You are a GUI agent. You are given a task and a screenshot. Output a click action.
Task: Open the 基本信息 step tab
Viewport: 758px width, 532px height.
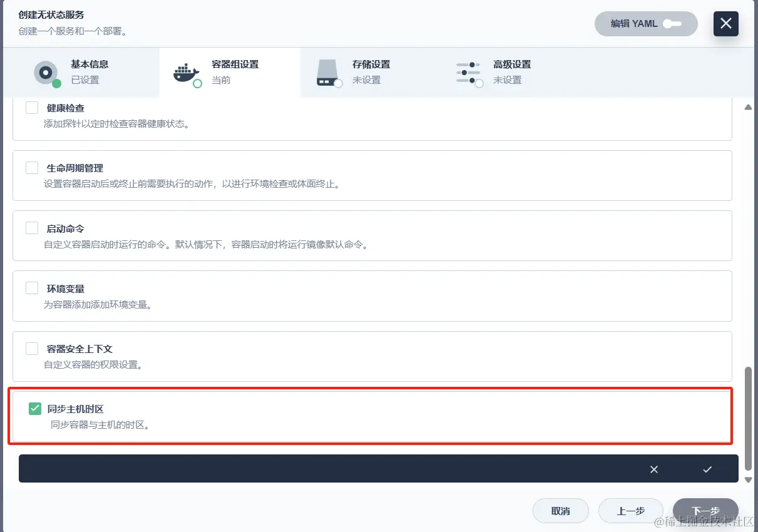[81, 73]
